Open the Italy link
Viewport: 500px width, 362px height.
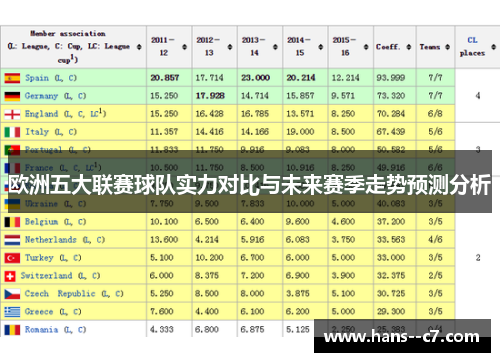pyautogui.click(x=37, y=132)
